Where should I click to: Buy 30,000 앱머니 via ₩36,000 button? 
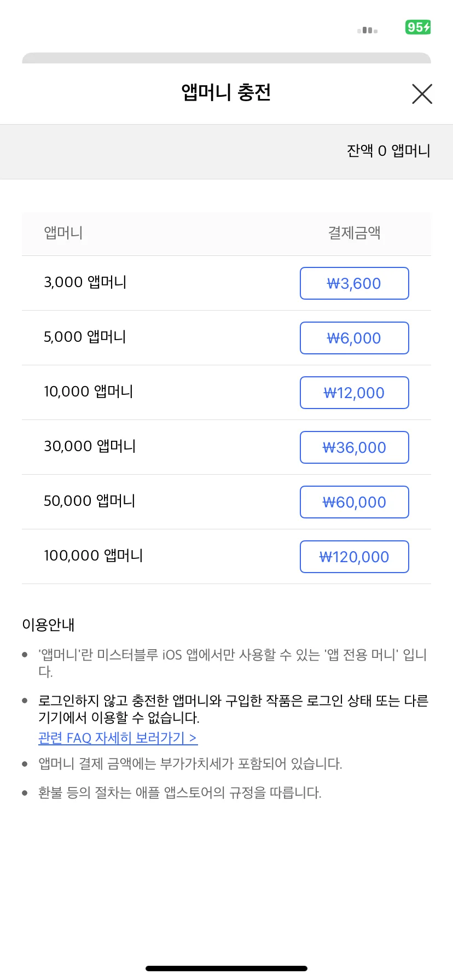coord(355,447)
